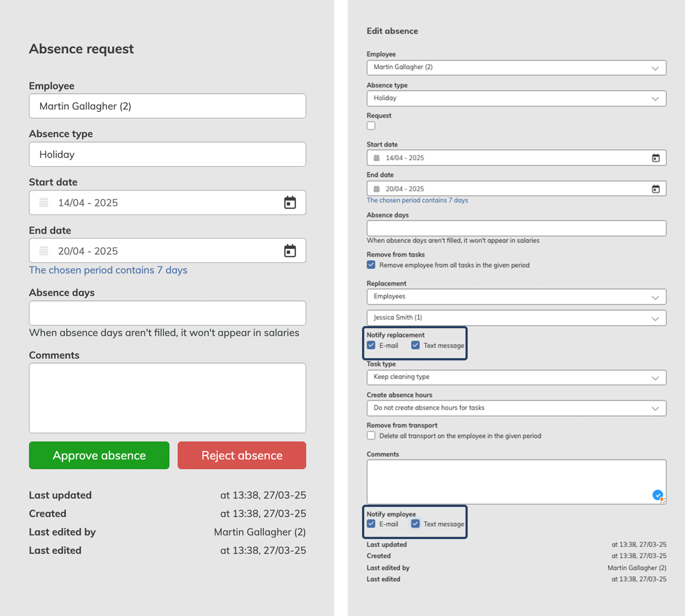Click the blue checkmark icon in Comments box
685x616 pixels.
click(658, 495)
